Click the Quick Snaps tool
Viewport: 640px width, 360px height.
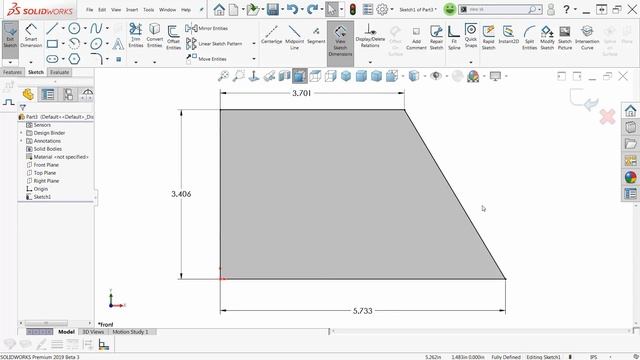[x=471, y=36]
